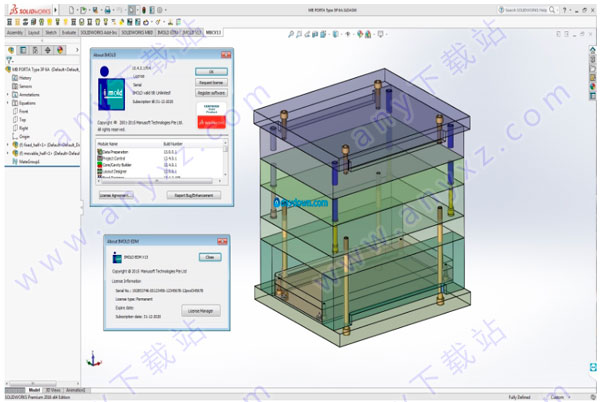
Task: Click Zoom to Fit in view toolbar
Action: click(x=291, y=34)
